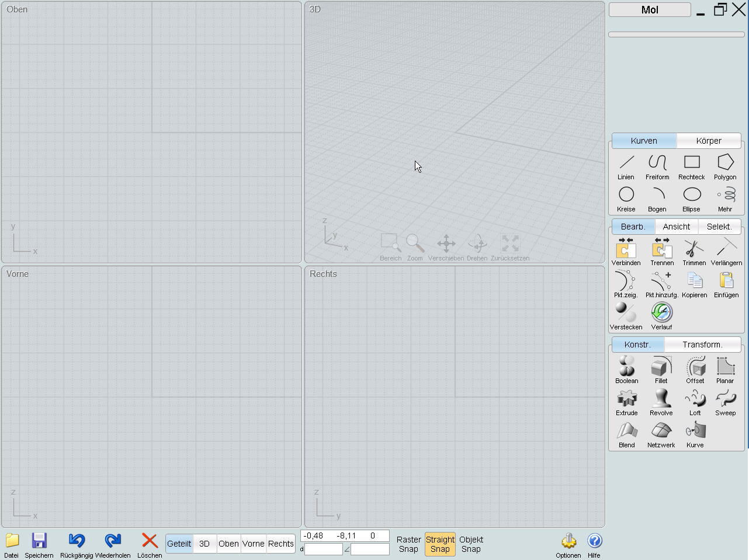The height and width of the screenshot is (560, 749).
Task: Click Zurücksetzen to reset the view
Action: coord(510,248)
